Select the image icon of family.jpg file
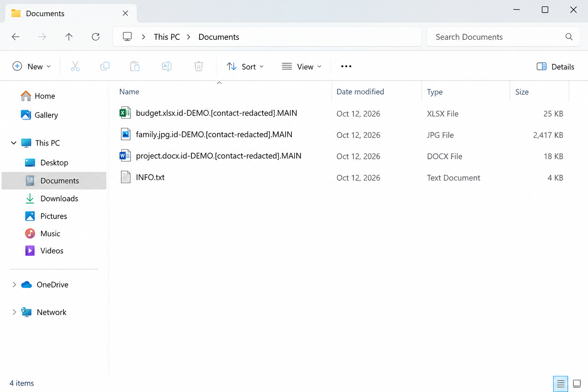Viewport: 588px width, 392px height. click(125, 134)
